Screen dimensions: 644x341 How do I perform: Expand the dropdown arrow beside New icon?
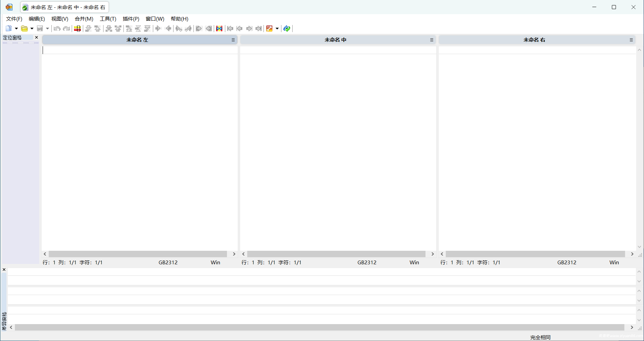tap(16, 28)
